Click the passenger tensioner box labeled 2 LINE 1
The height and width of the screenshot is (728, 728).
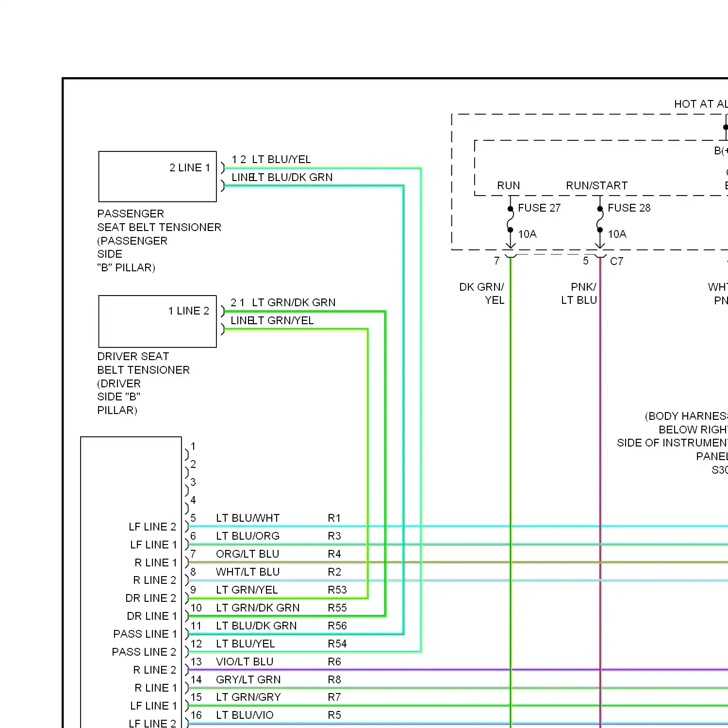click(157, 176)
